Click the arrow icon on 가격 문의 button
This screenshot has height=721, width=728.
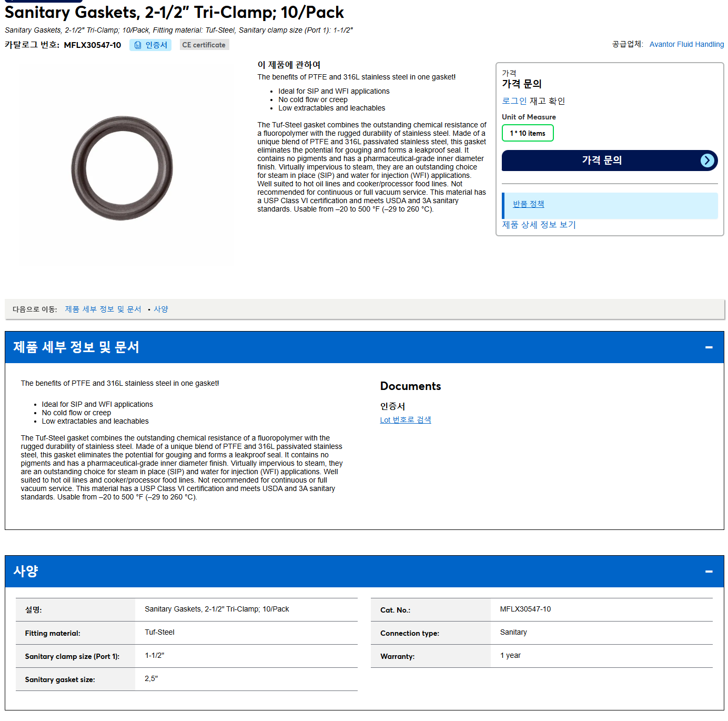pos(707,161)
